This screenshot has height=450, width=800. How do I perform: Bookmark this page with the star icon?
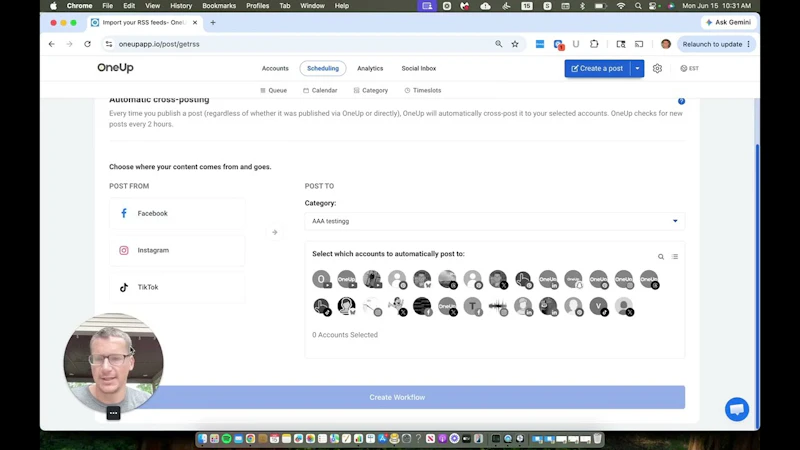(515, 44)
